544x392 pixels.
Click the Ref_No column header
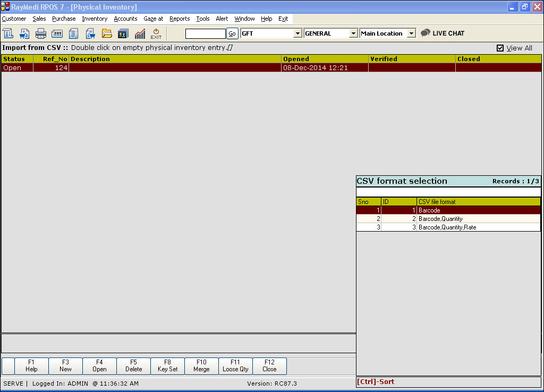pyautogui.click(x=51, y=59)
